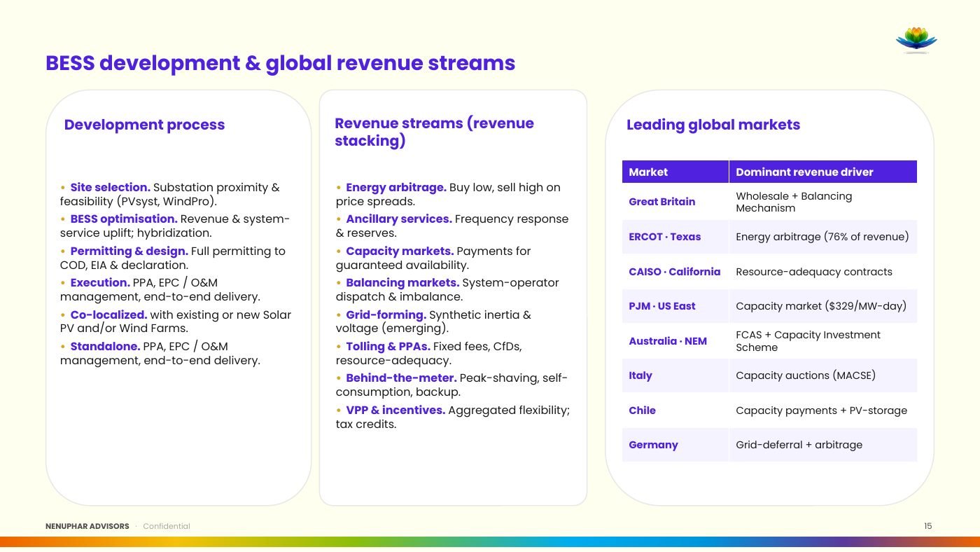Click the slide page number 15
This screenshot has width=980, height=552.
928,526
